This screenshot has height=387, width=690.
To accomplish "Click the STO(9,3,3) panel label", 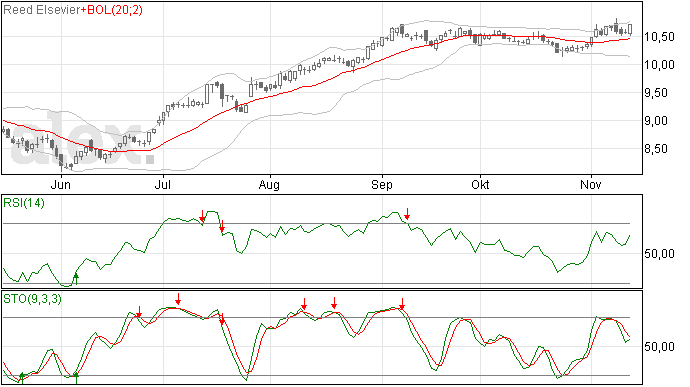I will pyautogui.click(x=32, y=299).
